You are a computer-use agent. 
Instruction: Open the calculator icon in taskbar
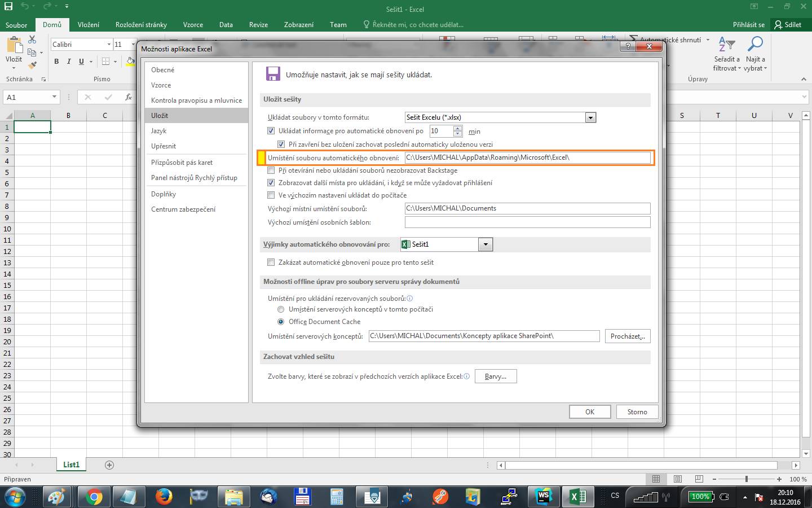pyautogui.click(x=337, y=497)
